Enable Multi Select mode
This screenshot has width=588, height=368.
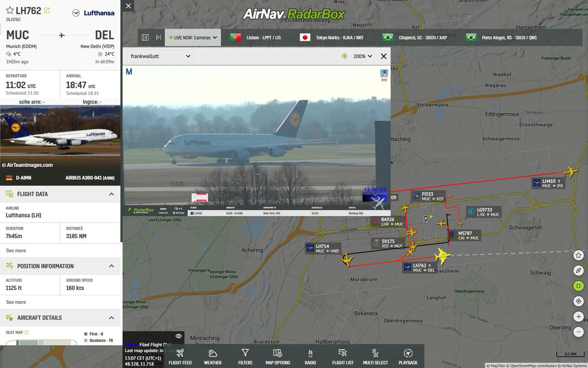pos(375,355)
